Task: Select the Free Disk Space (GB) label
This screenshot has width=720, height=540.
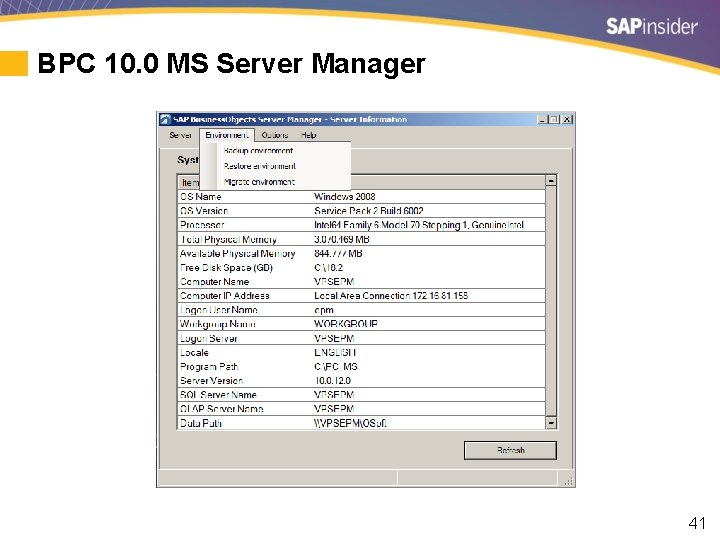Action: click(x=226, y=268)
